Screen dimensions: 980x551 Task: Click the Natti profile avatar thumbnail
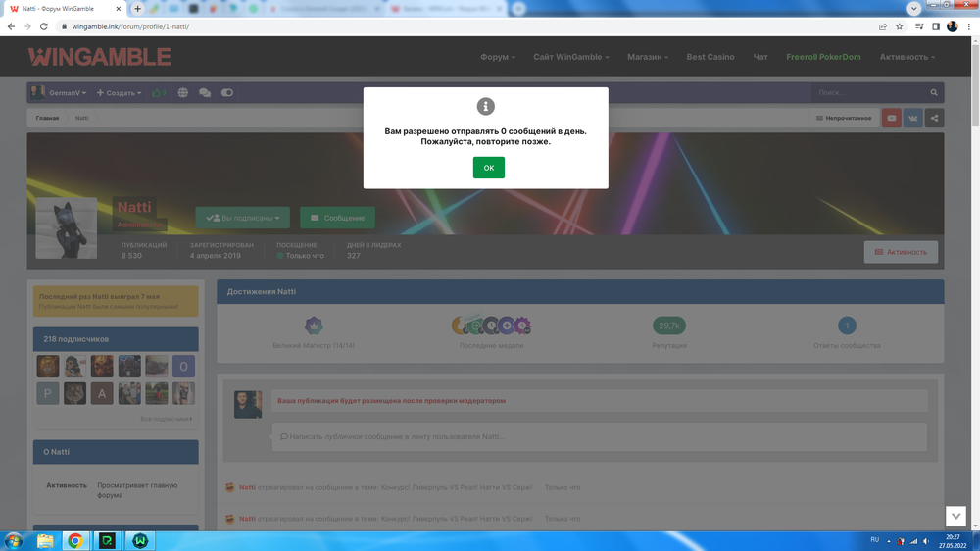click(x=66, y=227)
